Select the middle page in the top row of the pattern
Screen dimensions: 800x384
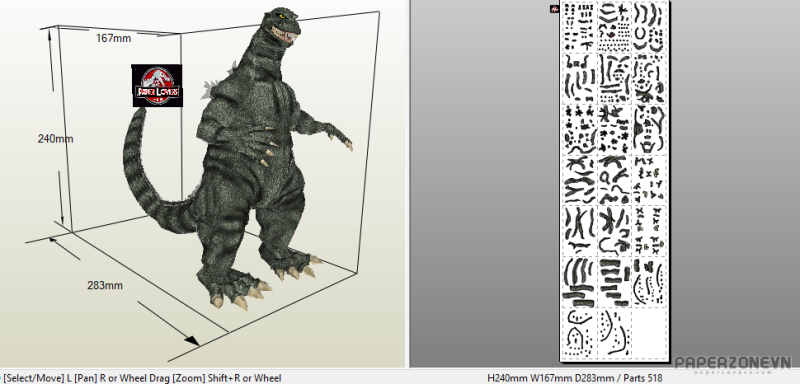point(615,27)
